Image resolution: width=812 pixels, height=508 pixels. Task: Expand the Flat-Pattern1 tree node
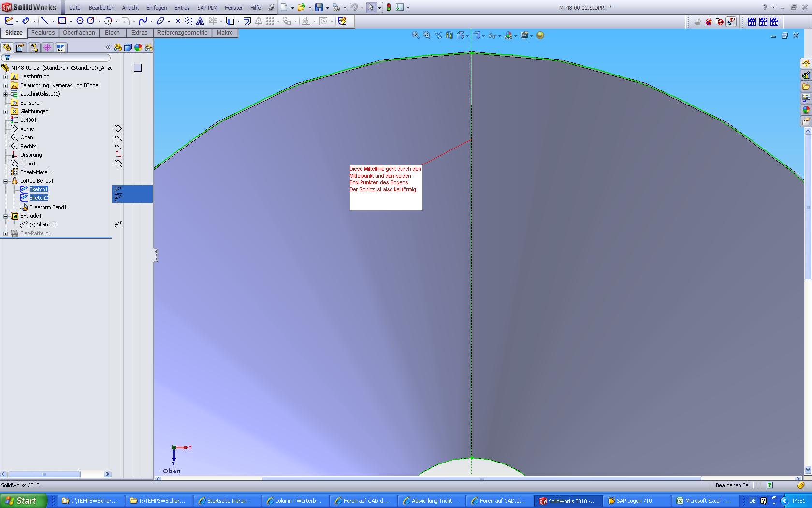click(6, 233)
